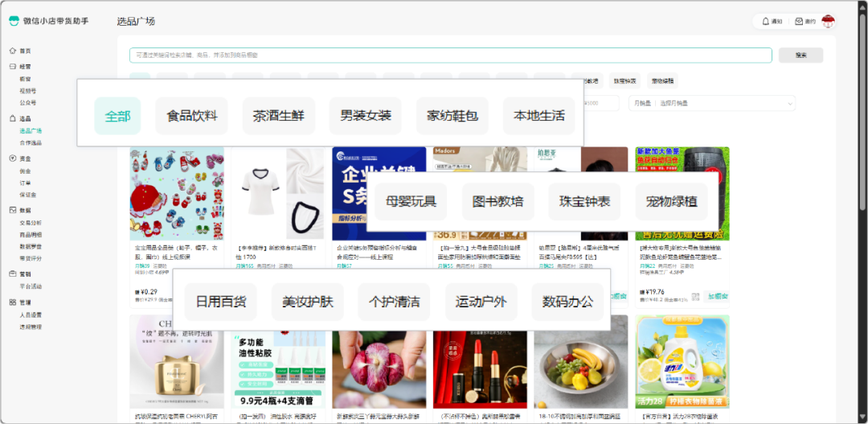Open the 企业关键 course product thumbnail

pyautogui.click(x=379, y=193)
